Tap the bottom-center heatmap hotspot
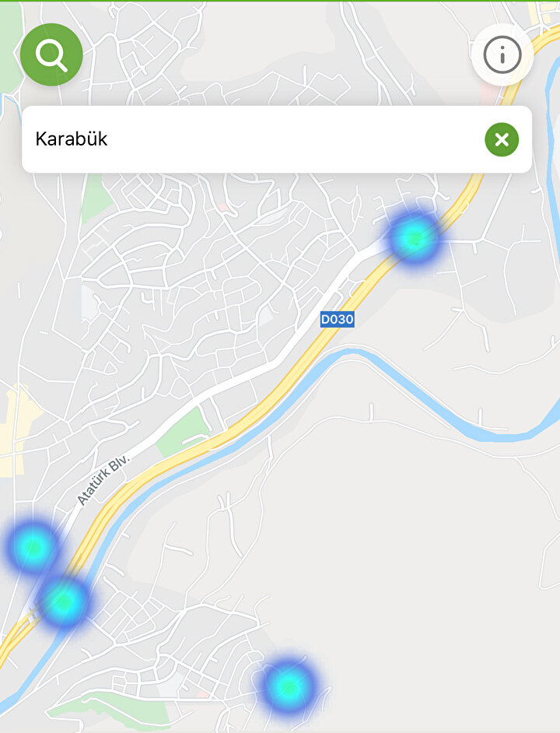560x733 pixels. pos(289,687)
